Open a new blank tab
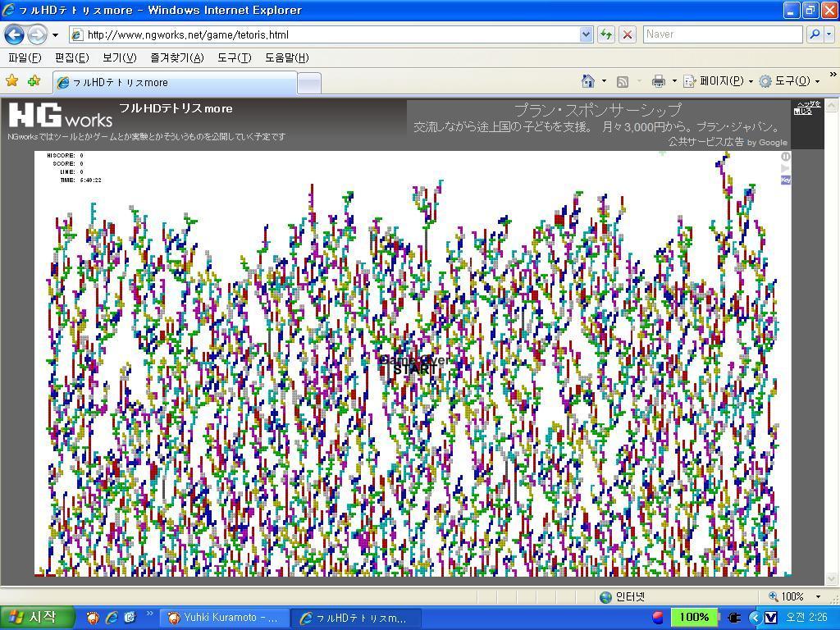The width and height of the screenshot is (840, 630). (x=309, y=83)
